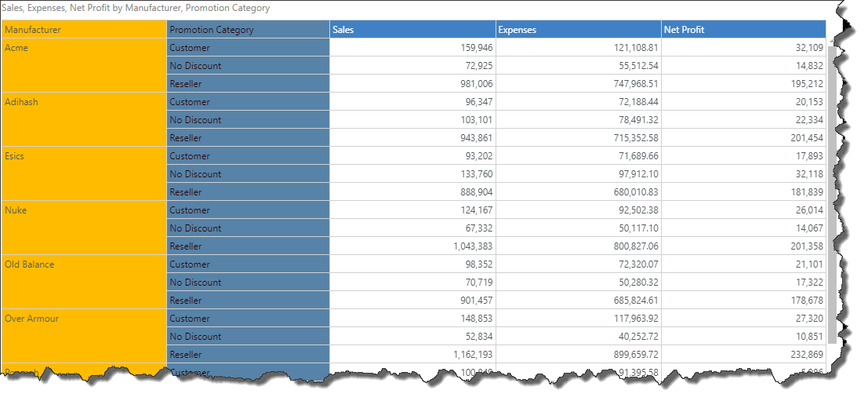
Task: Select Acme's Reseller promotion category cell
Action: (x=248, y=84)
